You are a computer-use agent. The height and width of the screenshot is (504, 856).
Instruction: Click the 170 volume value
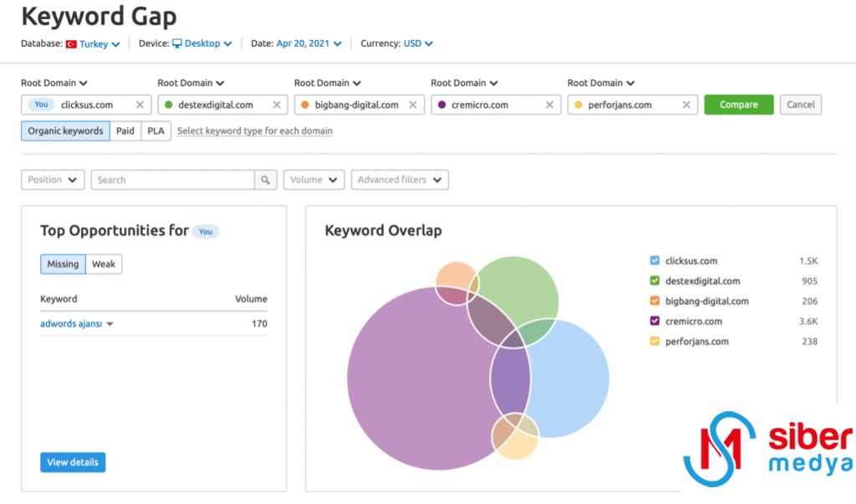pyautogui.click(x=259, y=323)
